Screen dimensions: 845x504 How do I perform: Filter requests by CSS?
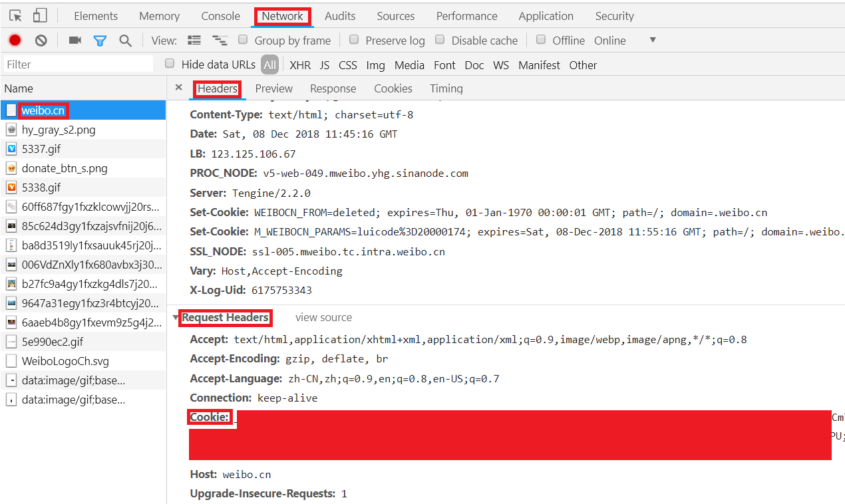tap(348, 65)
